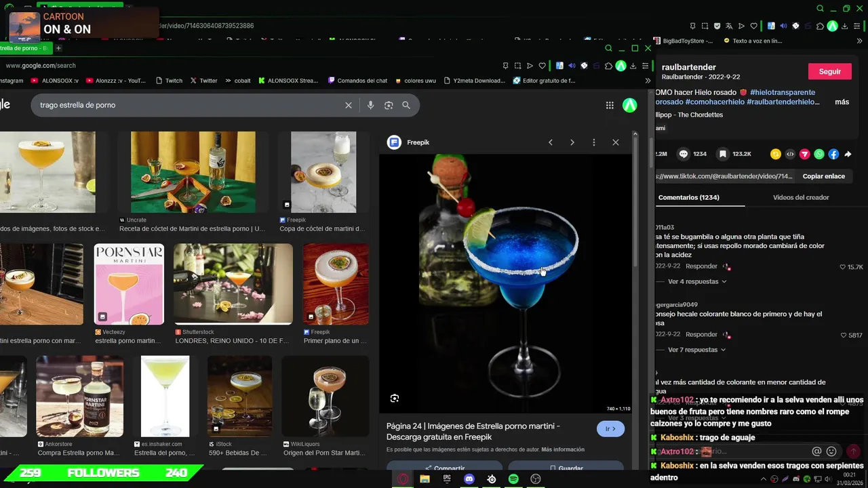Insert mention with @ icon in comment box
Viewport: 868px width, 488px height.
pyautogui.click(x=816, y=451)
